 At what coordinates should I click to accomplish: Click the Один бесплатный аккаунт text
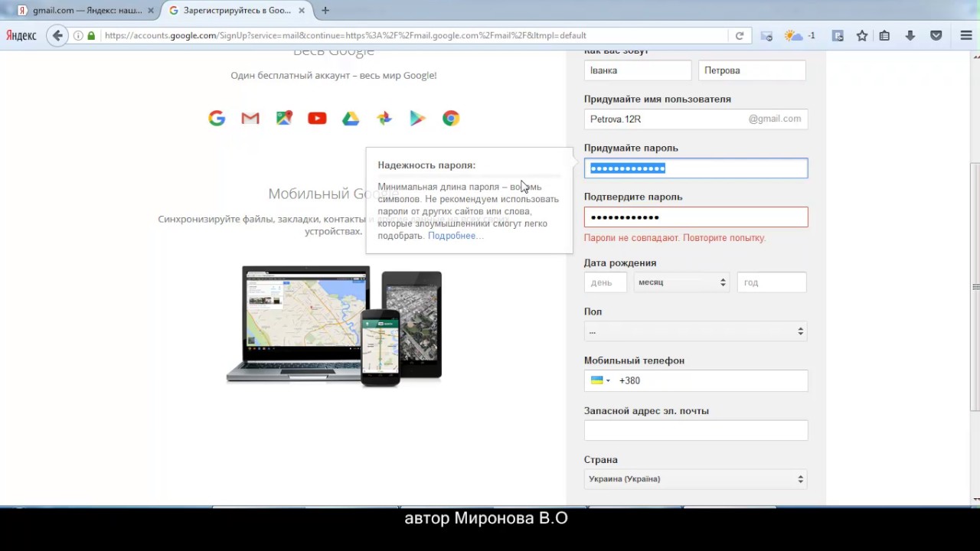tap(334, 75)
